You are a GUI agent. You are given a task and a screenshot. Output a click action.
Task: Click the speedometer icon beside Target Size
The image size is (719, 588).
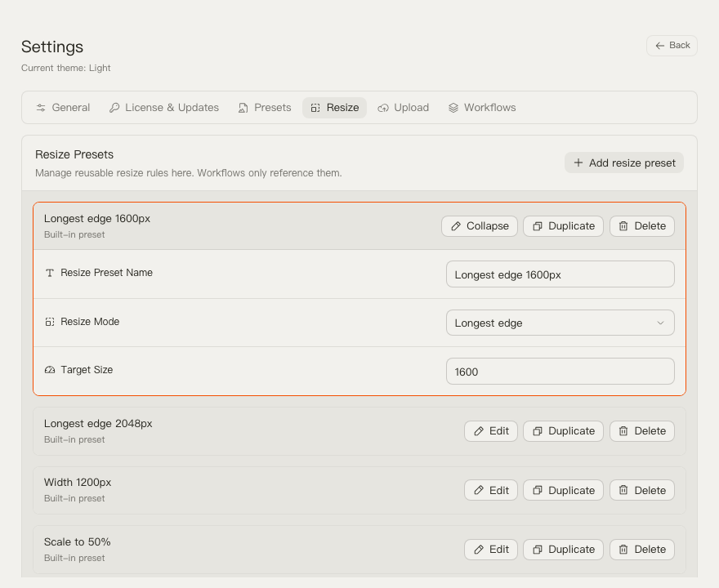50,370
